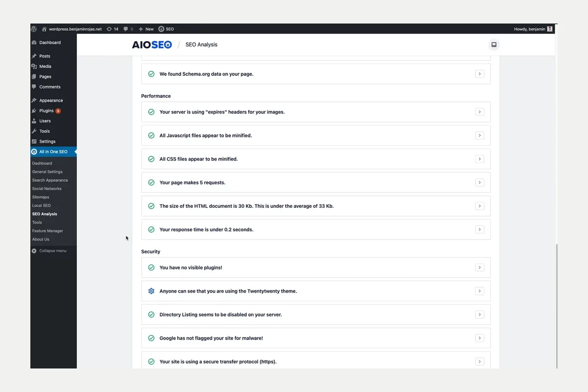Expand the page makes 5 requests result
The height and width of the screenshot is (392, 588).
[x=480, y=182]
